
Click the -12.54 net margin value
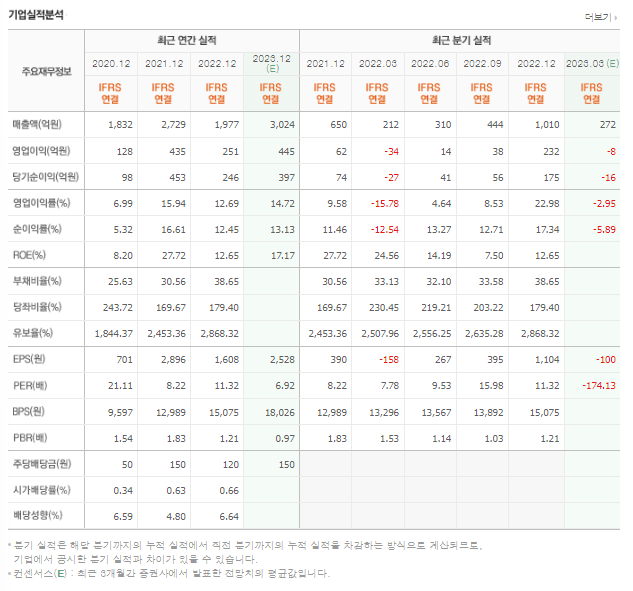pyautogui.click(x=385, y=230)
